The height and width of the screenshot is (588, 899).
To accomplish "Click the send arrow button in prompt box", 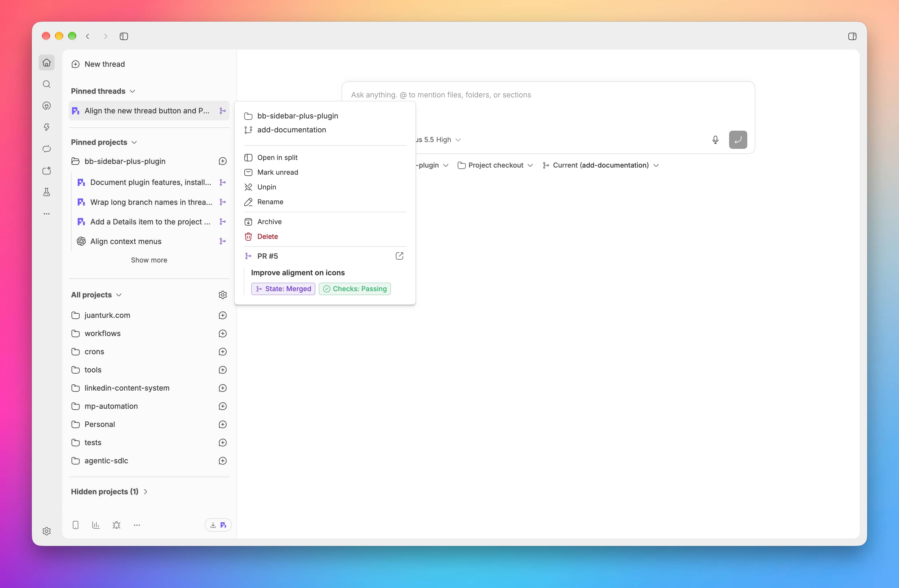I will click(738, 140).
